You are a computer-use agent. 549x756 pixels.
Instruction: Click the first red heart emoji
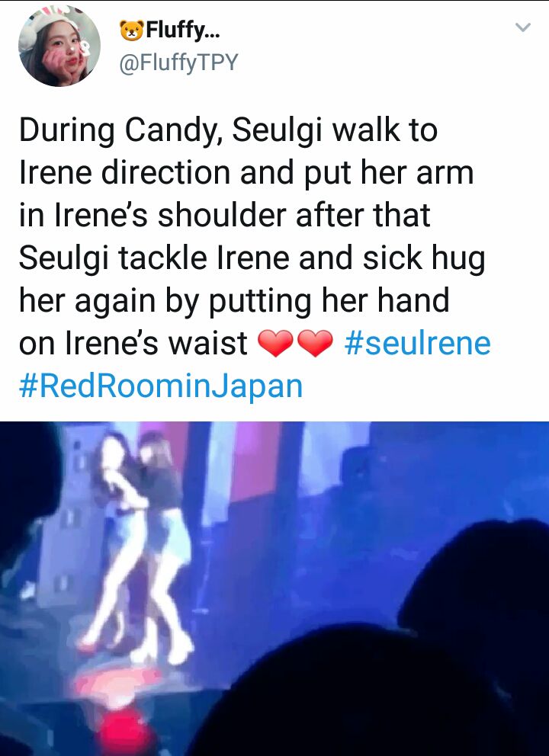coord(275,343)
